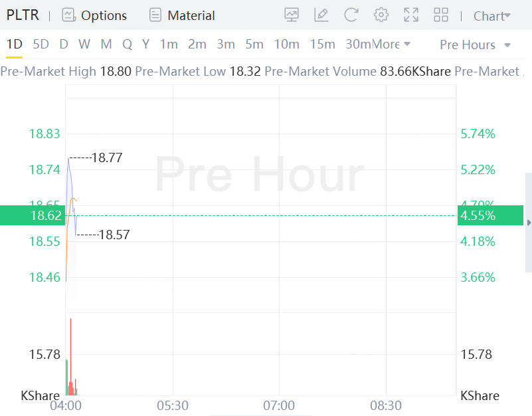The image size is (532, 416).
Task: Click the 04:00 time axis marker
Action: [x=66, y=405]
